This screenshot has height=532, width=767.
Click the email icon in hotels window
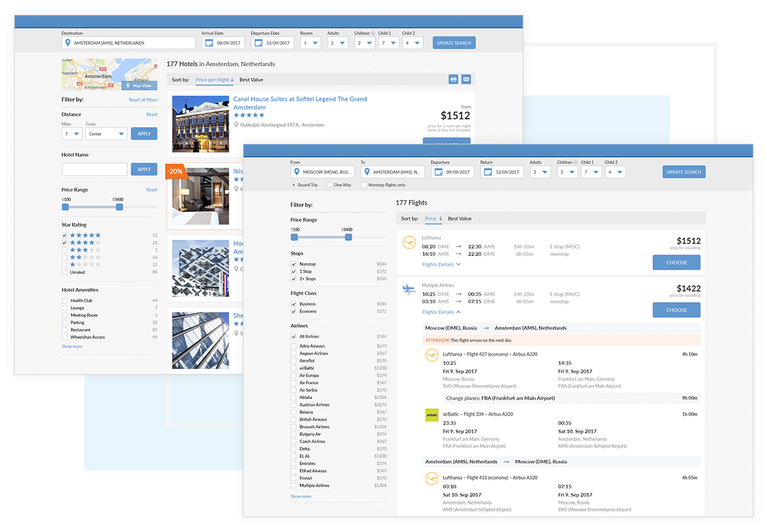point(466,79)
